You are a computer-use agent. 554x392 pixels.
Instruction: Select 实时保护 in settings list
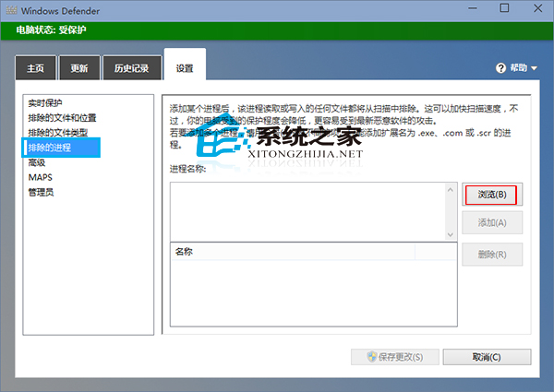point(45,103)
